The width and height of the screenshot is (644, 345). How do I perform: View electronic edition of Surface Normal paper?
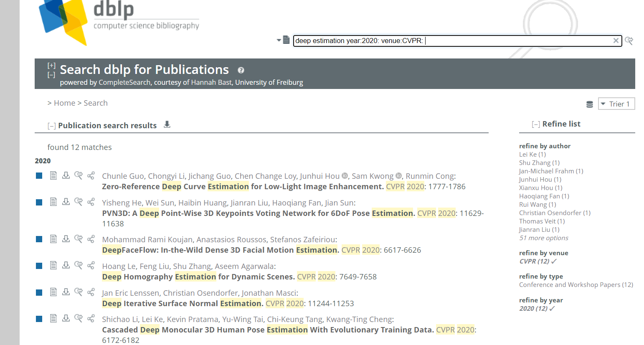point(53,292)
